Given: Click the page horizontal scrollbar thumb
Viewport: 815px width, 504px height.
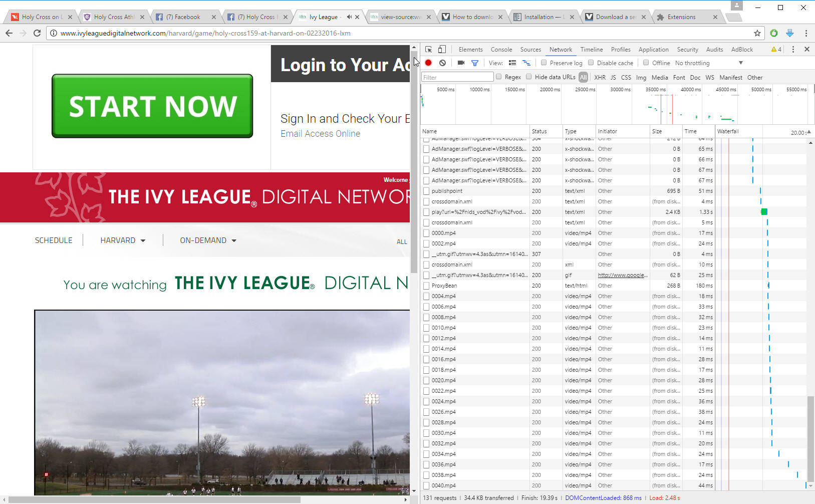Looking at the screenshot, I should [x=154, y=499].
